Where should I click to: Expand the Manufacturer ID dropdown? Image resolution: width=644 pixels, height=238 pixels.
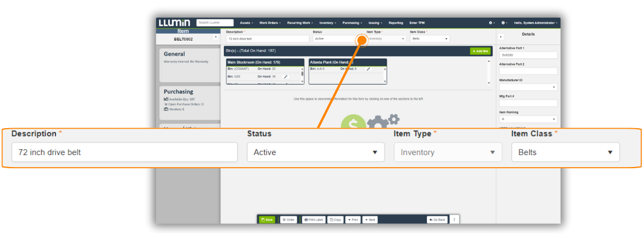pyautogui.click(x=528, y=88)
